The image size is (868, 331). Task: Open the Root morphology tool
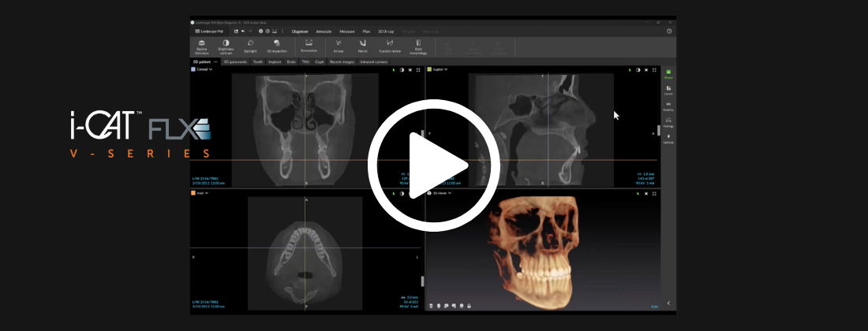point(418,47)
